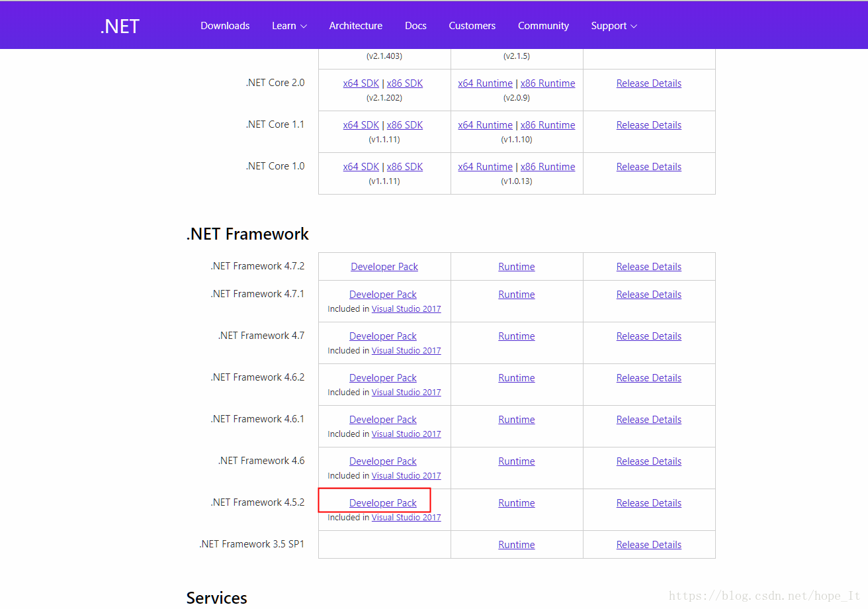868x609 pixels.
Task: Download the .NET Framework 4.6 Runtime
Action: (x=516, y=461)
